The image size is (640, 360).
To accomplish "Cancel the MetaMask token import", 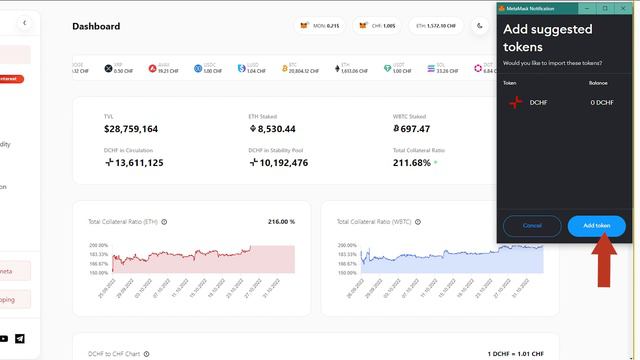I will tap(532, 226).
